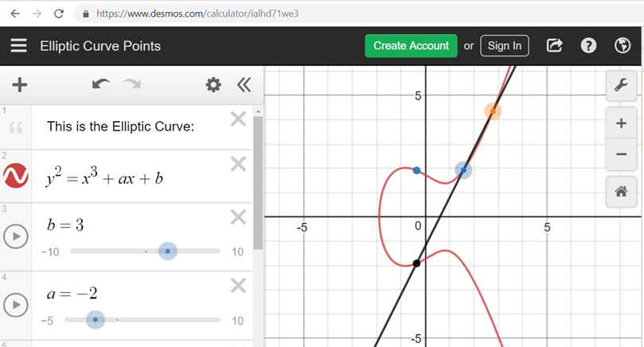Open graph settings wrench
644x347 pixels.
click(x=622, y=86)
